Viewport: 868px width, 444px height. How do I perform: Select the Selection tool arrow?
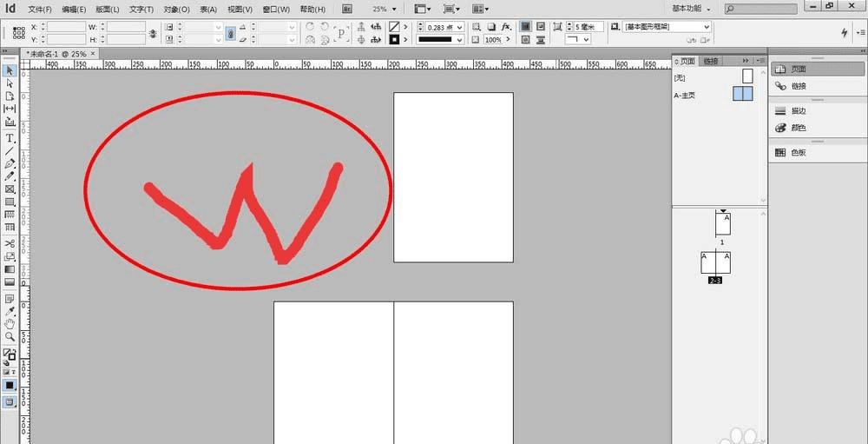10,70
